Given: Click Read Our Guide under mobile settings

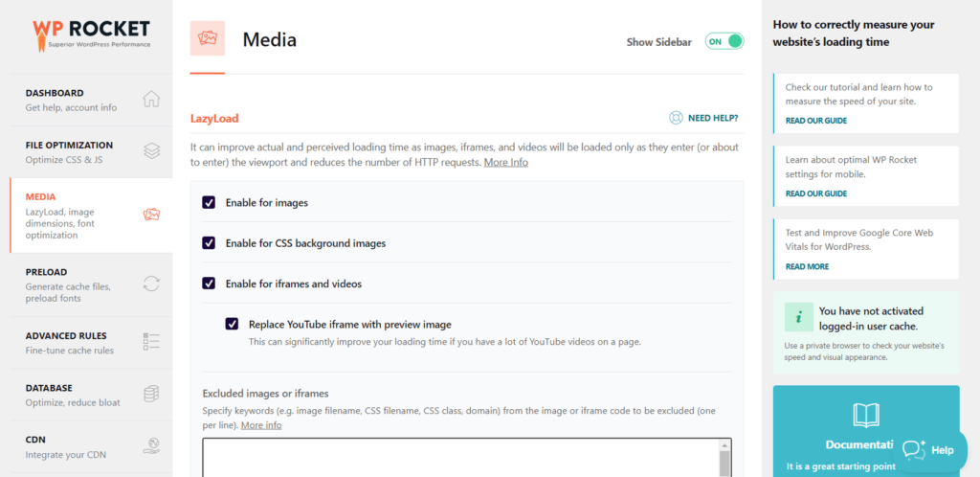Looking at the screenshot, I should (815, 193).
